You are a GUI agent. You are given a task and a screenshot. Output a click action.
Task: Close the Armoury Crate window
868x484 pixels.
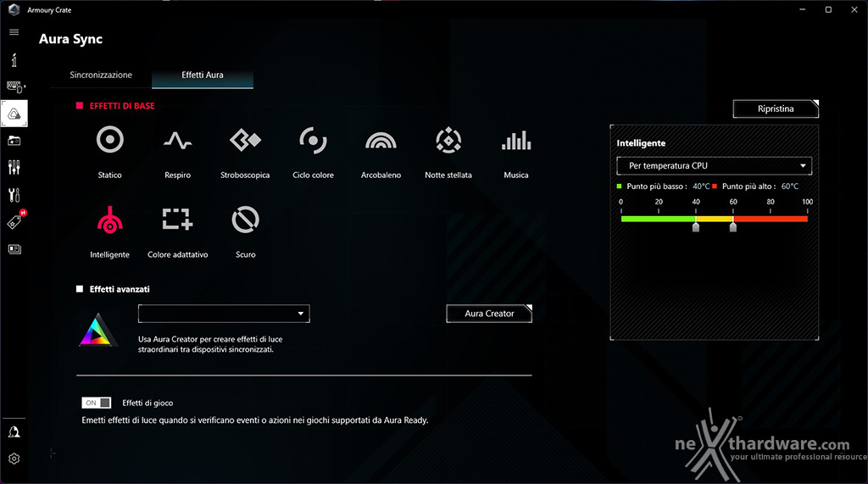(854, 9)
